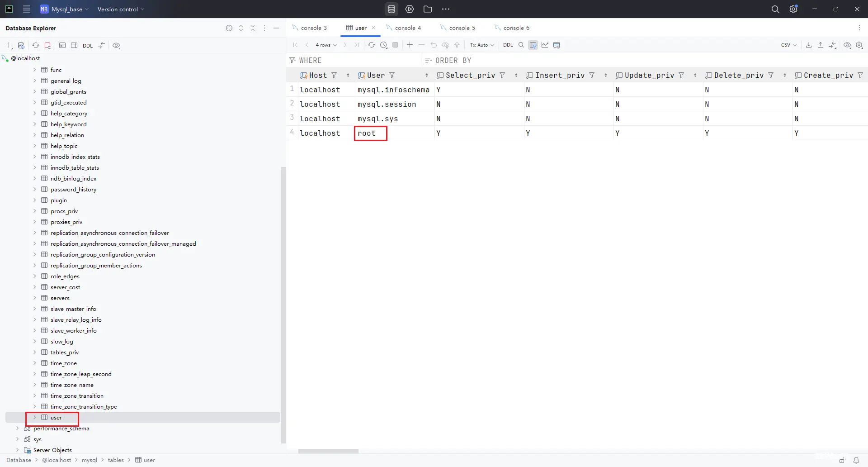Switch to the console_3 tab
This screenshot has width=868, height=467.
click(310, 28)
